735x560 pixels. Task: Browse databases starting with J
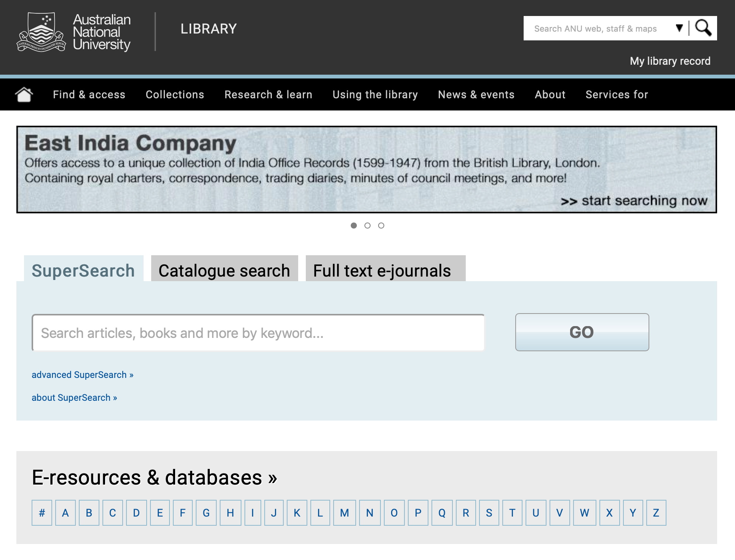274,513
